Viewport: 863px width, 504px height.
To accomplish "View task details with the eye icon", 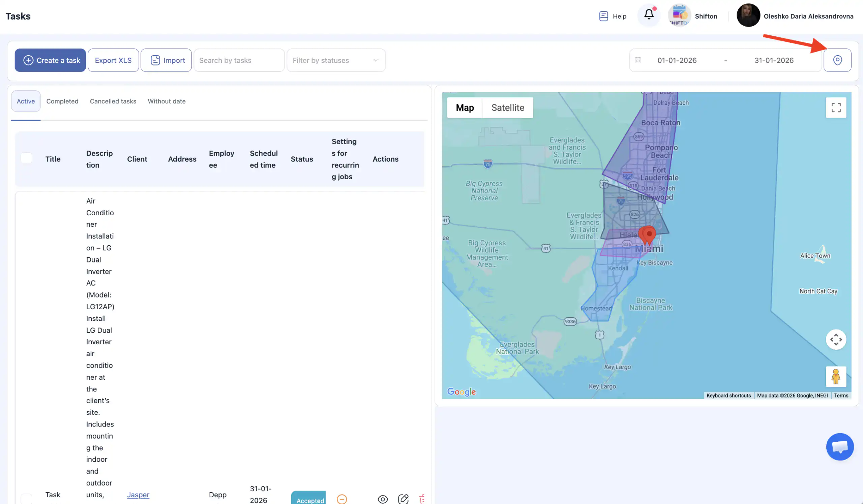I will click(383, 499).
